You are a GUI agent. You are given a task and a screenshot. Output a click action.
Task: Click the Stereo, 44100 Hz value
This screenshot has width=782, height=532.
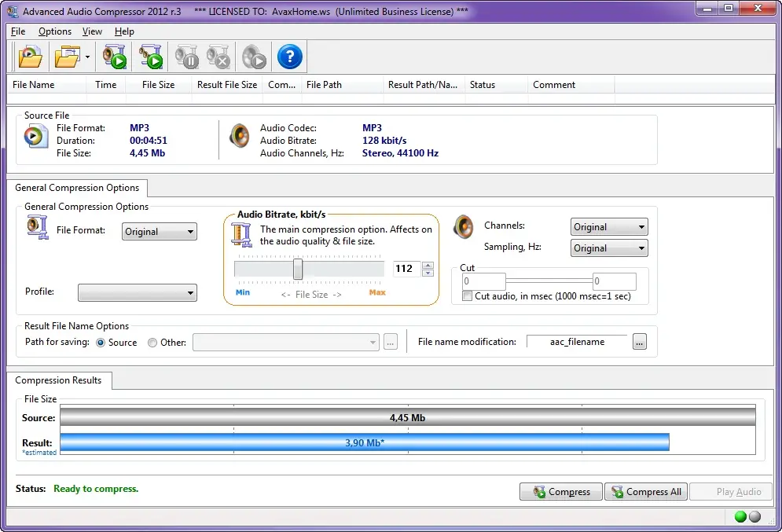click(401, 153)
